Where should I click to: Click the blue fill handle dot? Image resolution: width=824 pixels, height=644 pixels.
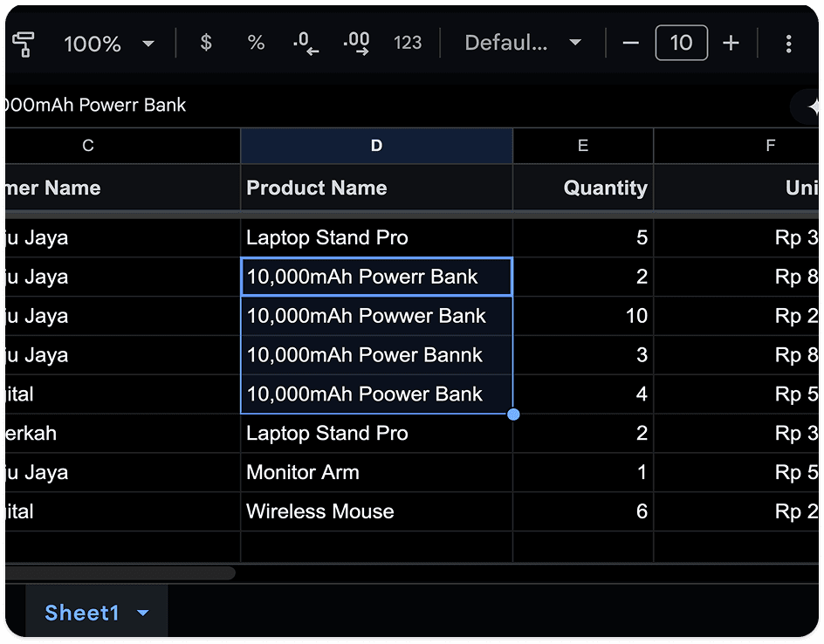513,414
